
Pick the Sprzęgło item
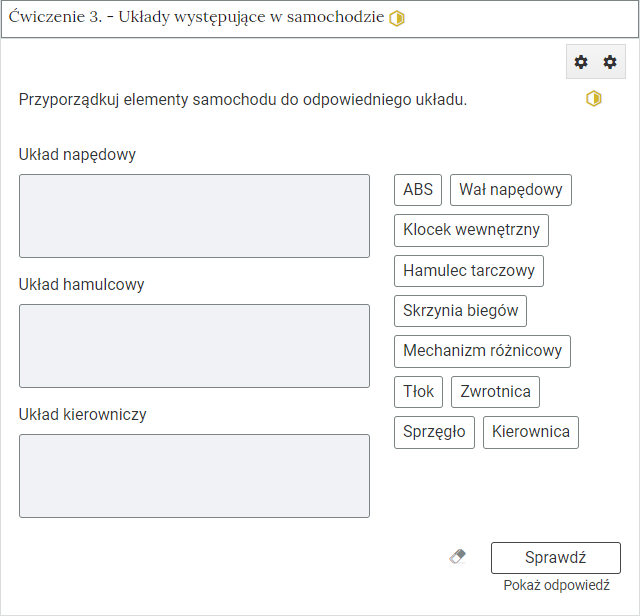click(434, 432)
